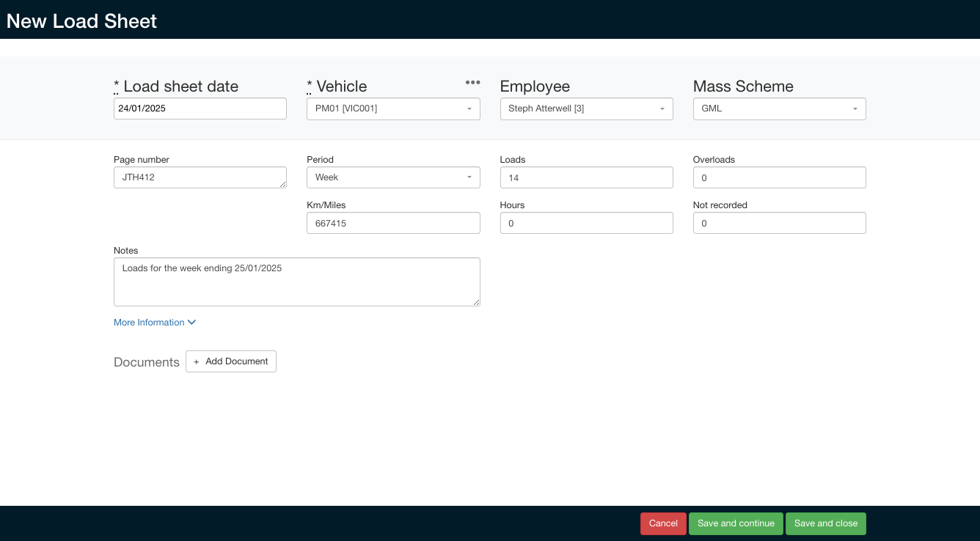Open the Period selector showing Week
980x541 pixels.
393,177
